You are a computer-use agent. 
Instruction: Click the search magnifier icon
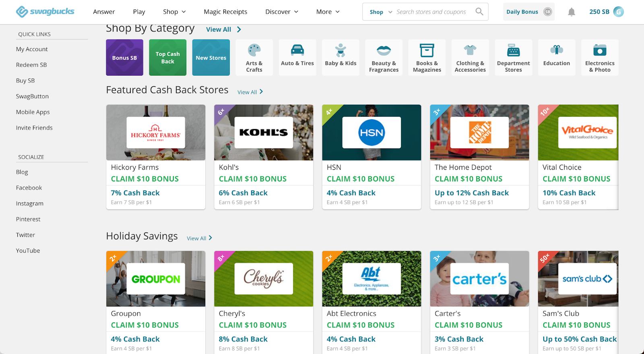pyautogui.click(x=479, y=12)
